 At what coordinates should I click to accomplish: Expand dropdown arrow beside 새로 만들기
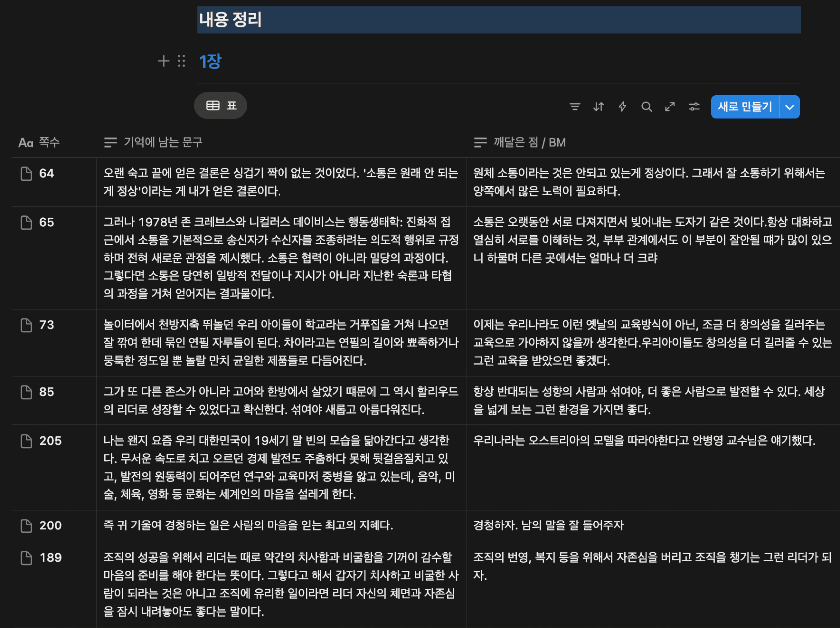click(790, 107)
